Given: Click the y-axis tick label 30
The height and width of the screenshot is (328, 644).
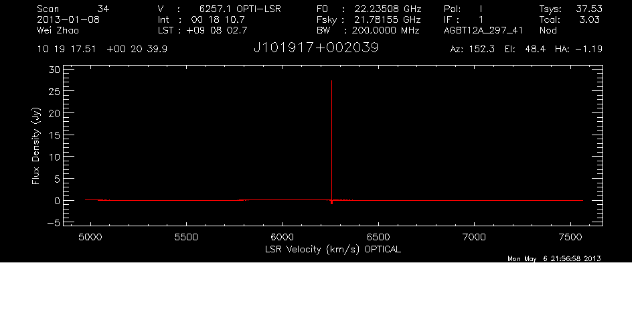Looking at the screenshot, I should [54, 70].
